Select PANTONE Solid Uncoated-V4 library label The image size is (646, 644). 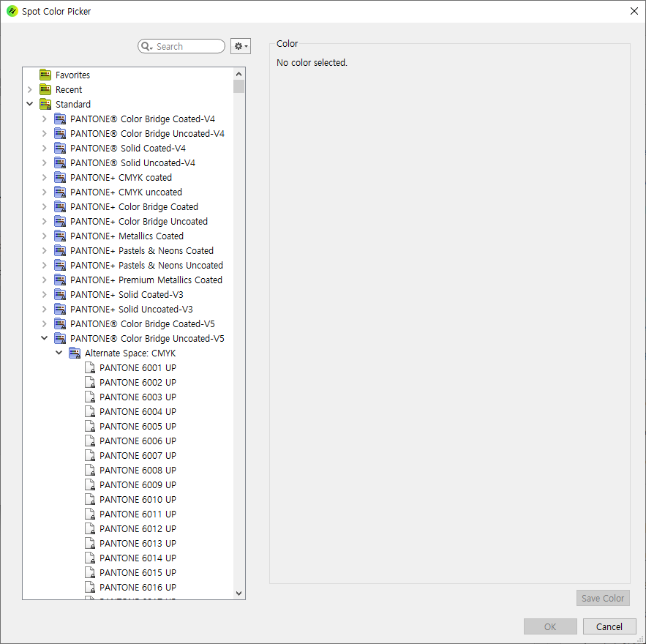[x=132, y=162]
